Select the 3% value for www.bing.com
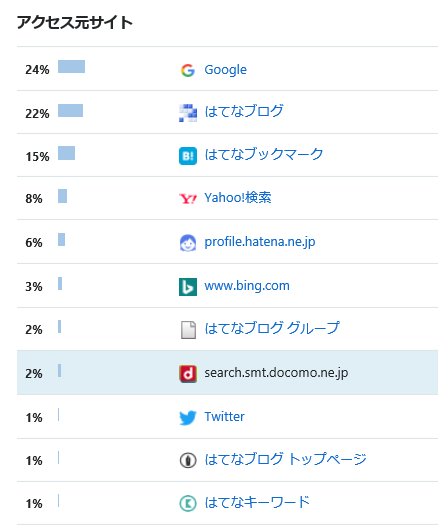Viewport: 438px width, 527px height. [x=34, y=287]
